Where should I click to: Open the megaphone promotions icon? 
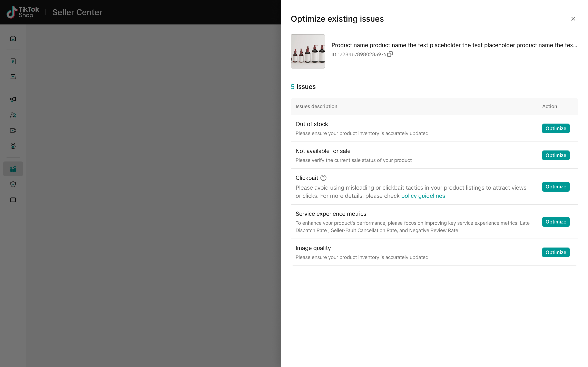point(13,99)
